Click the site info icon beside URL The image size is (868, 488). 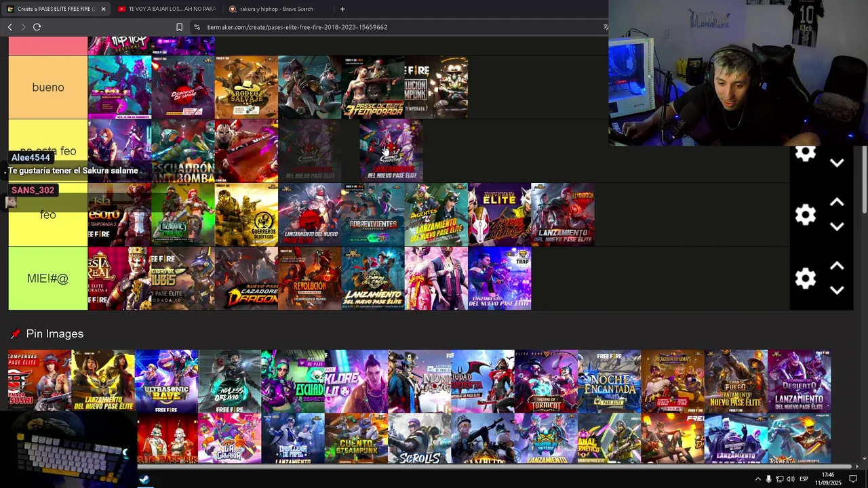197,27
